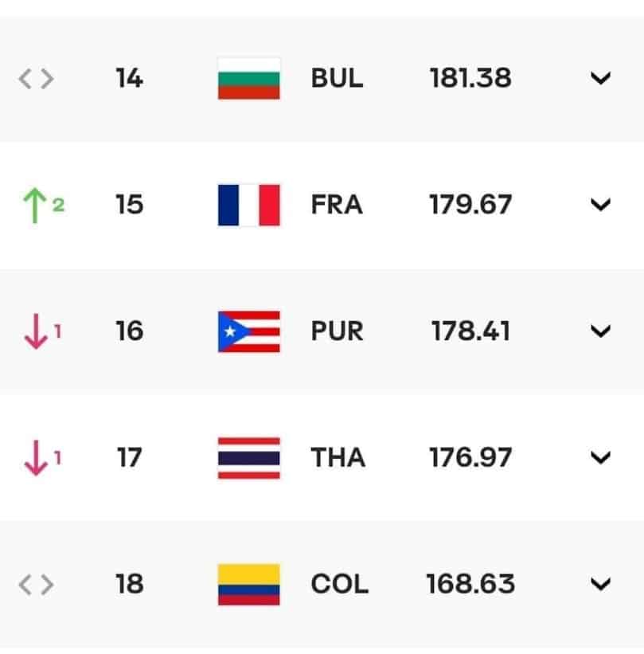This screenshot has width=644, height=654.
Task: Select the BUL team code
Action: (338, 78)
